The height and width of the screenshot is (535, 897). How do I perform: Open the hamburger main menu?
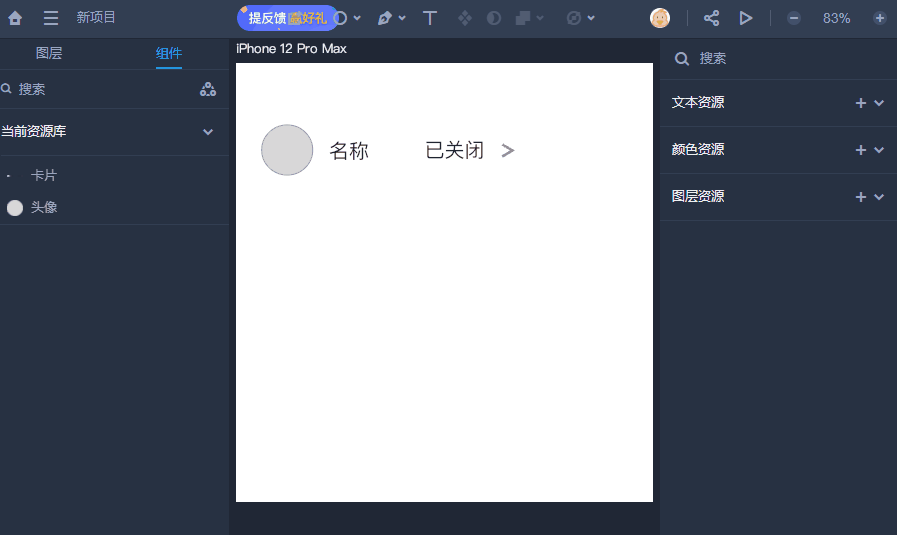click(x=51, y=18)
